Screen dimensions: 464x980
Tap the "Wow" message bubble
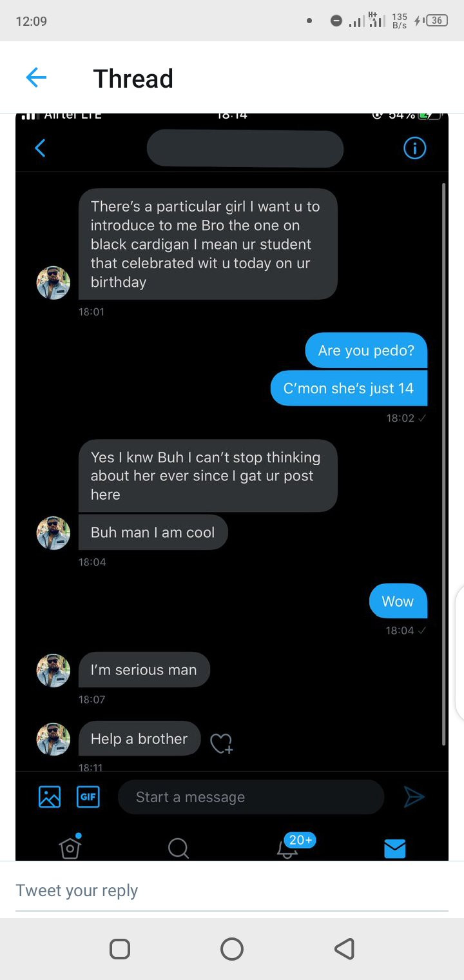[398, 601]
